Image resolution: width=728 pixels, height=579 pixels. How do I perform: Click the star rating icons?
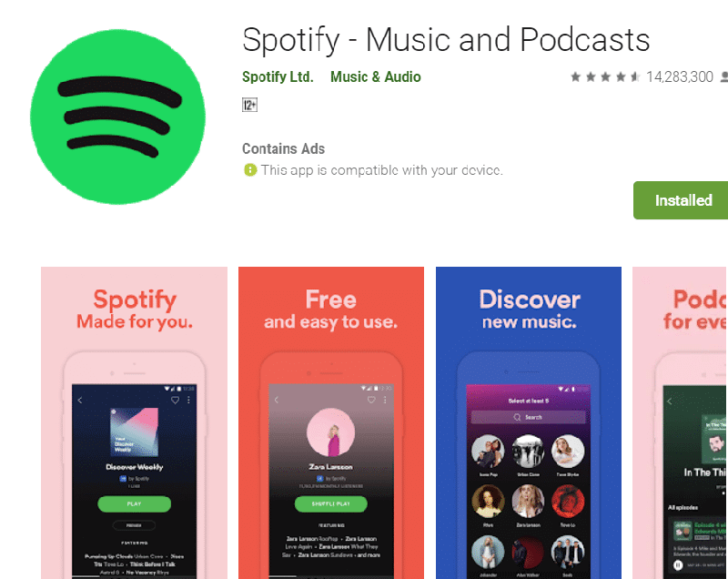(x=605, y=77)
